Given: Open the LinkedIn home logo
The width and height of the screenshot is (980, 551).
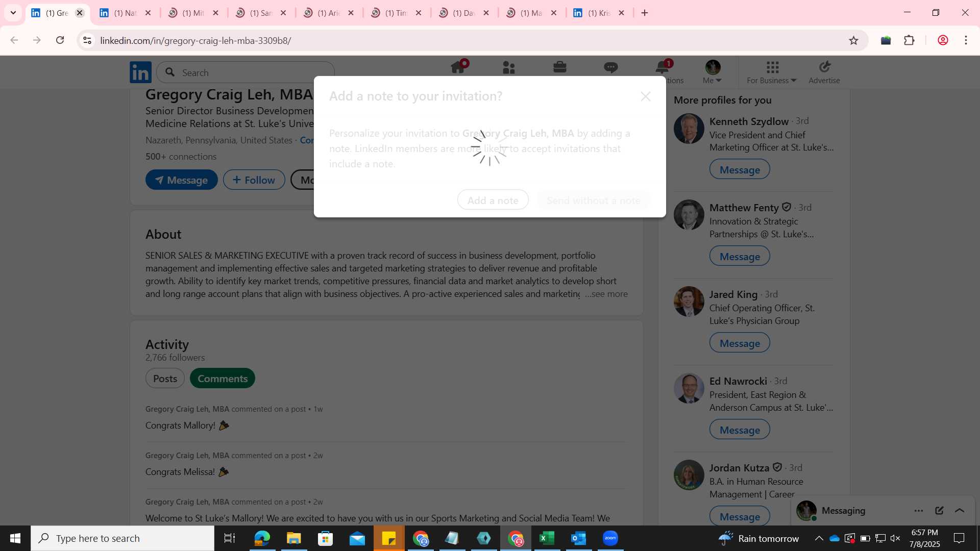Looking at the screenshot, I should click(x=140, y=72).
